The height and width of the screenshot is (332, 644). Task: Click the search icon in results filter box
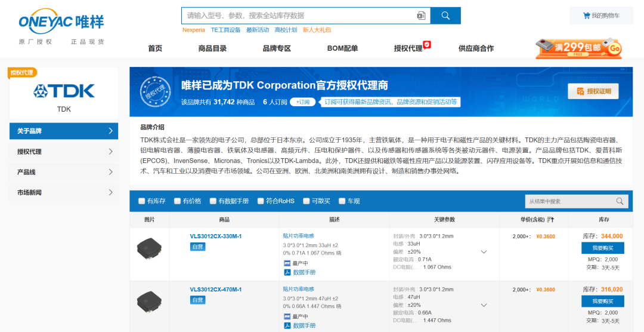(620, 201)
